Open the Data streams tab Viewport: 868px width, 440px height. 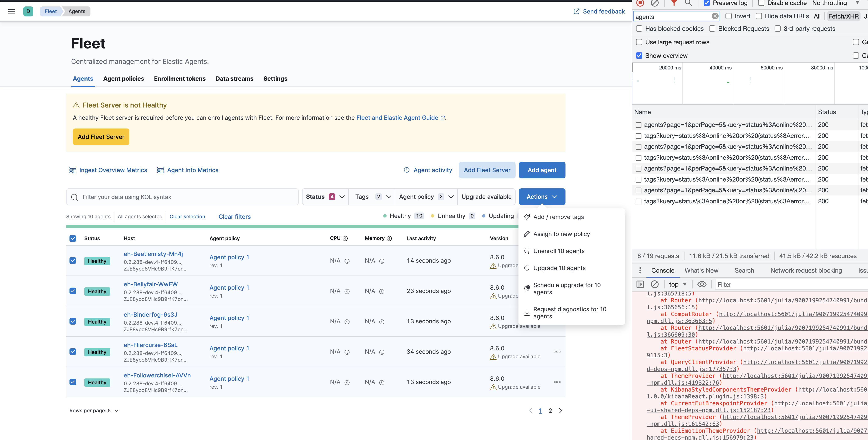click(234, 78)
